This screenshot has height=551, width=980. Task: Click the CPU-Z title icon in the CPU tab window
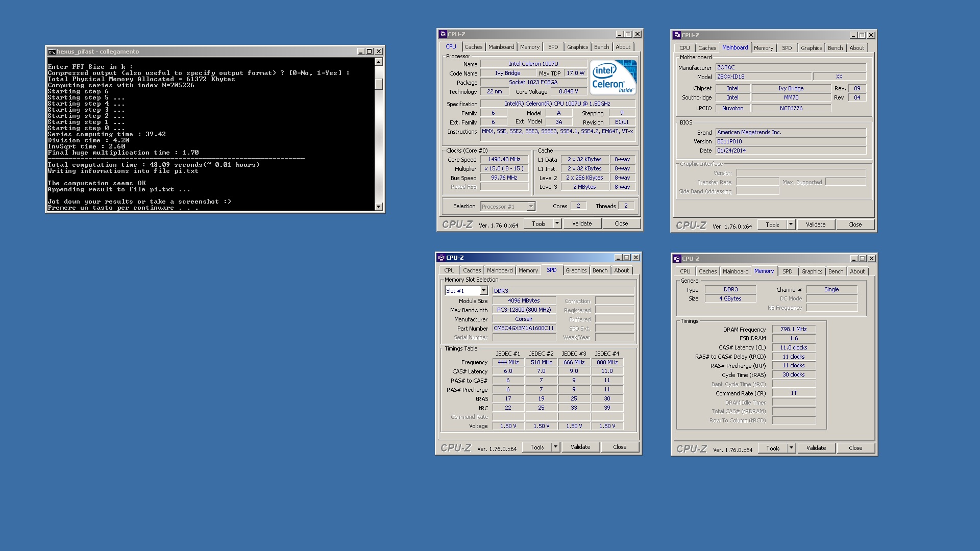tap(443, 34)
